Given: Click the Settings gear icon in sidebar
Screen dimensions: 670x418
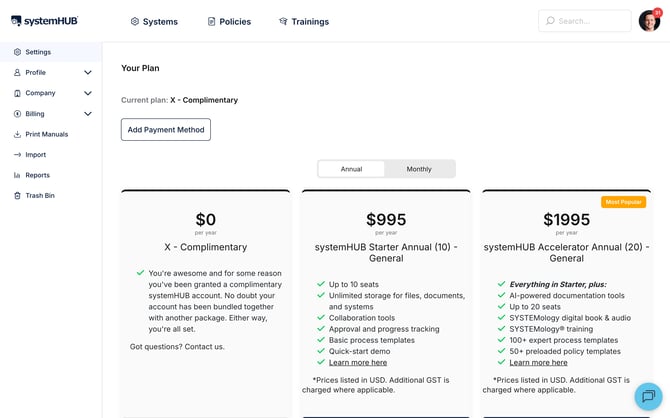Looking at the screenshot, I should point(17,52).
